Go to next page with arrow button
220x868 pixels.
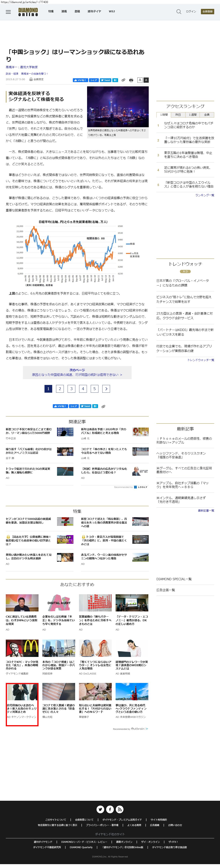point(106,389)
